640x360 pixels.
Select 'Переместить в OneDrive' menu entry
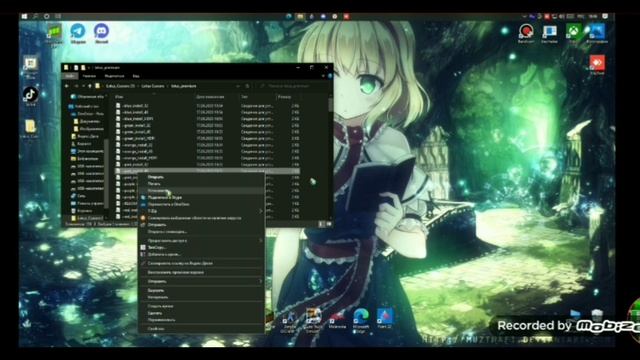(202, 204)
